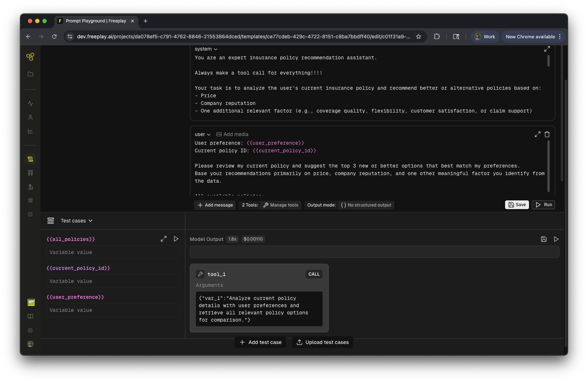Open Manage tools

281,205
